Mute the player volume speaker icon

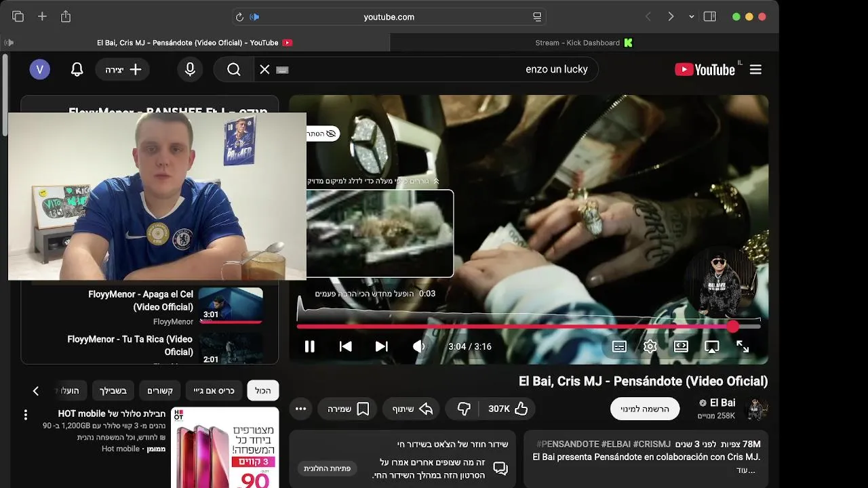point(418,346)
